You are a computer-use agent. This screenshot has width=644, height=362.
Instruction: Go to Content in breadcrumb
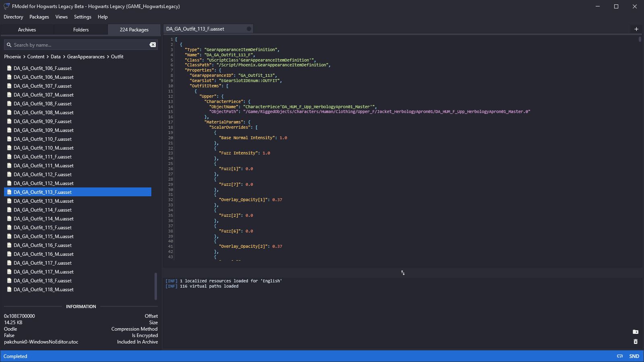pyautogui.click(x=36, y=57)
